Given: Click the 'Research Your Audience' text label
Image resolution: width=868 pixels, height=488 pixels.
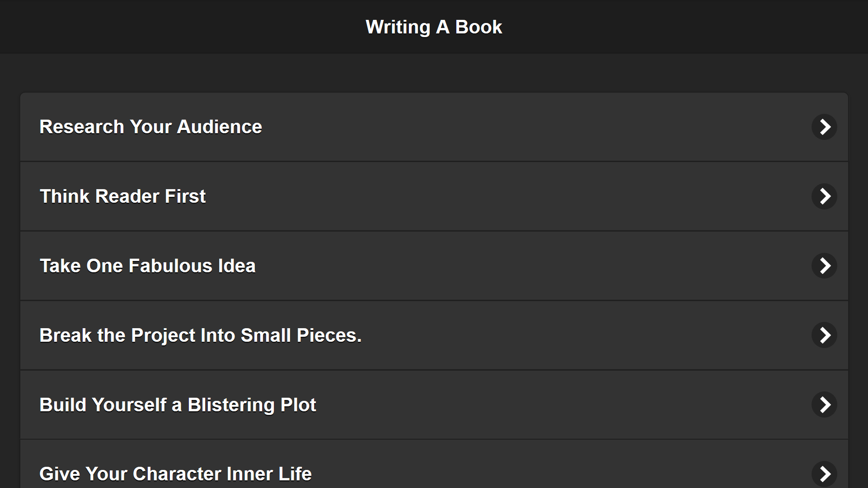Looking at the screenshot, I should coord(150,127).
